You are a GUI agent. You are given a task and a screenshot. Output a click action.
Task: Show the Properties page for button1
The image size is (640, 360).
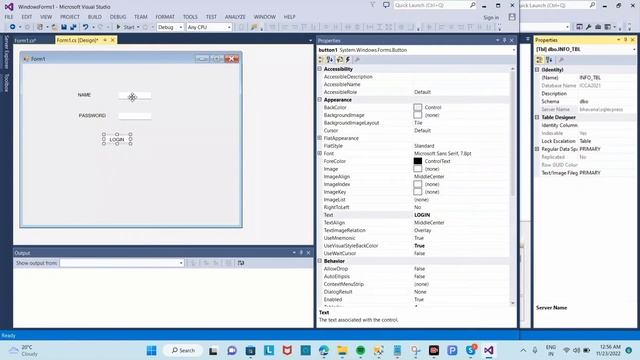tap(340, 60)
